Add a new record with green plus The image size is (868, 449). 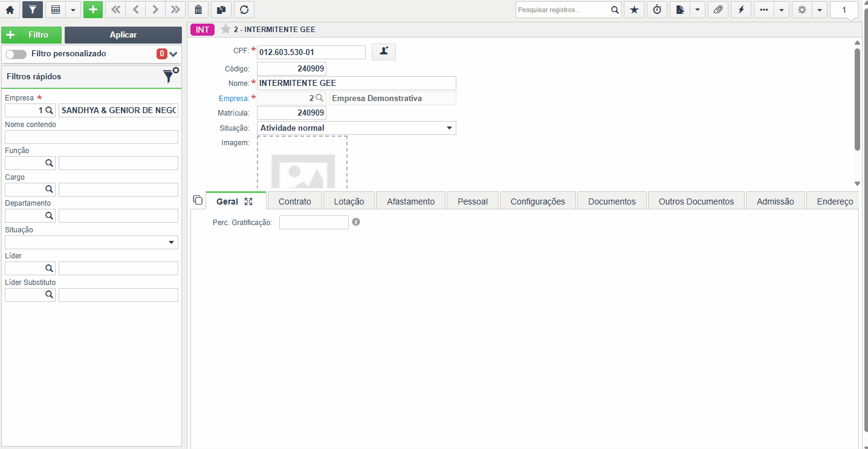pyautogui.click(x=92, y=10)
